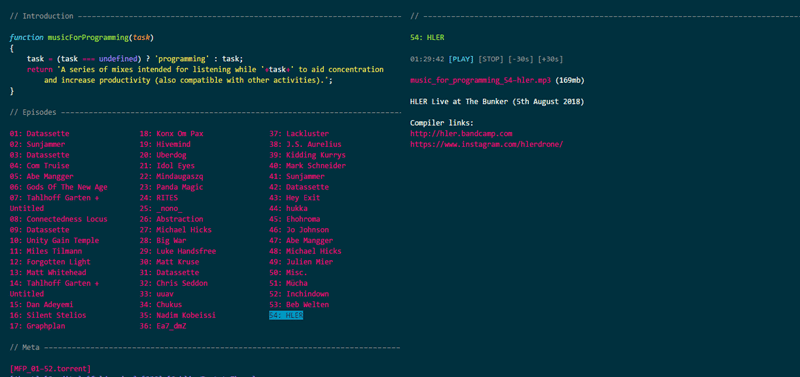Click the highlighted 54: HLER episode

click(286, 316)
